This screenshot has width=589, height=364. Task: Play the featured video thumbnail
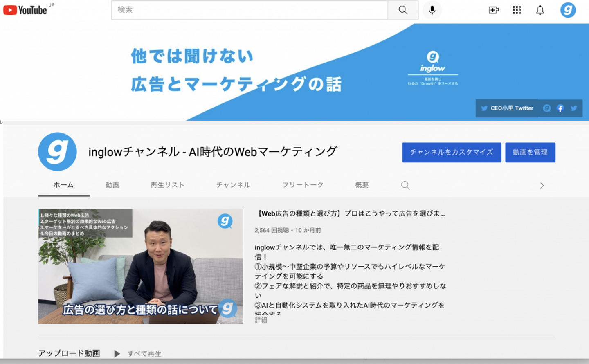coord(140,266)
